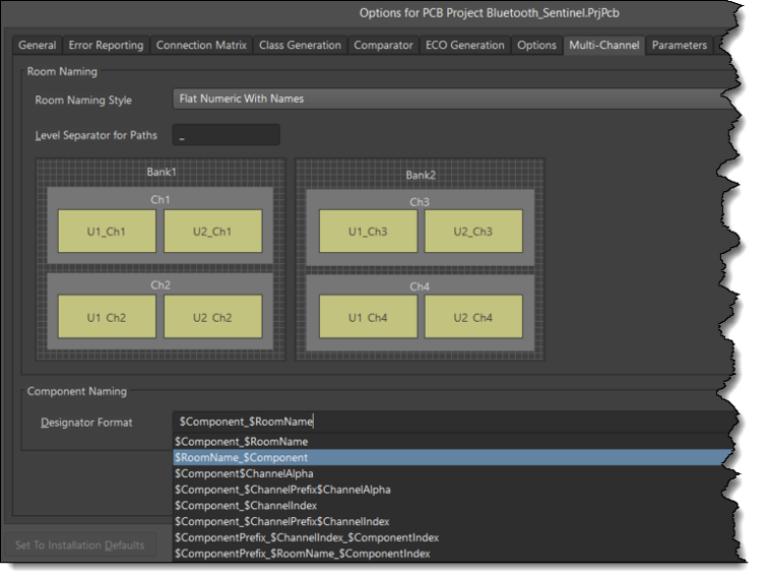Switch to the General tab
Image resolution: width=767 pixels, height=579 pixels.
[37, 45]
